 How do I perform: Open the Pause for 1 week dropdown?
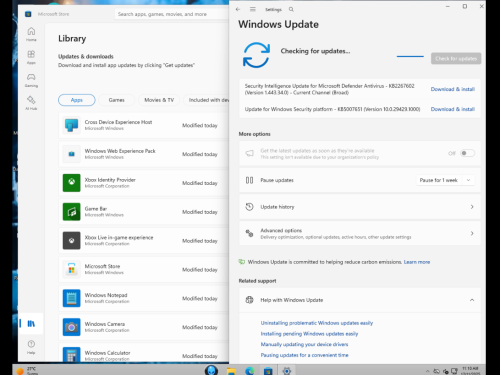click(x=445, y=180)
